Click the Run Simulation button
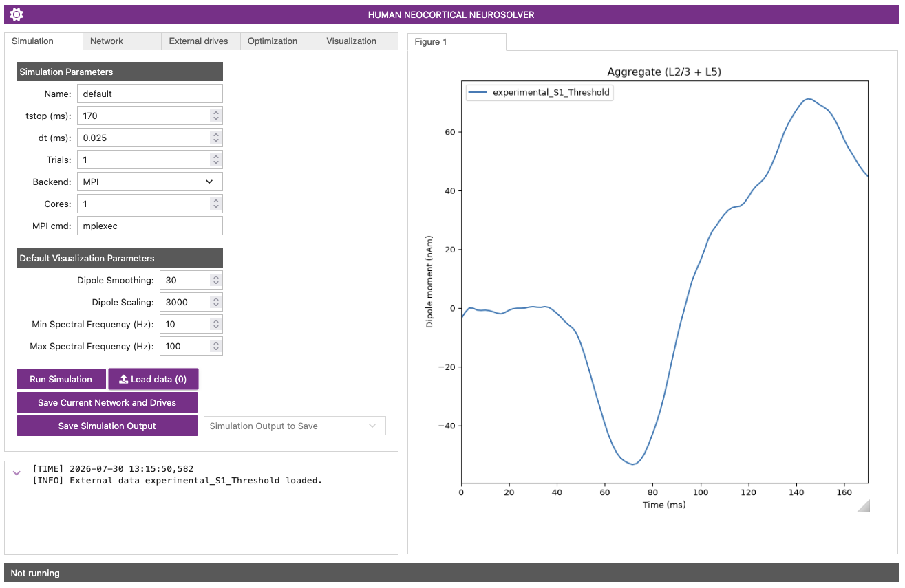This screenshot has height=588, width=905. point(61,379)
